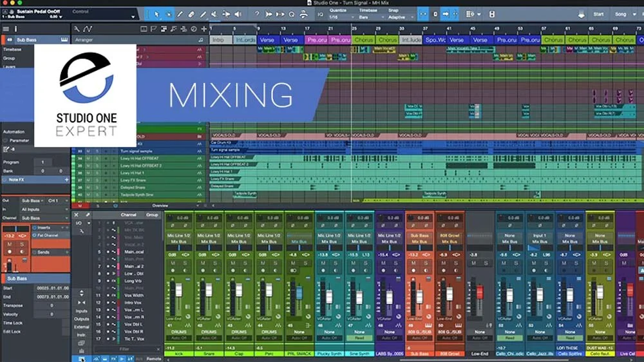Mute Sub Bass in inspector channel strip
The width and height of the screenshot is (644, 362).
coord(10,244)
